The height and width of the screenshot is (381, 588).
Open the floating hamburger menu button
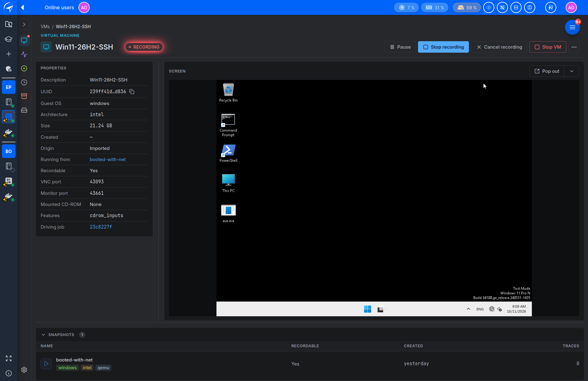(x=572, y=27)
